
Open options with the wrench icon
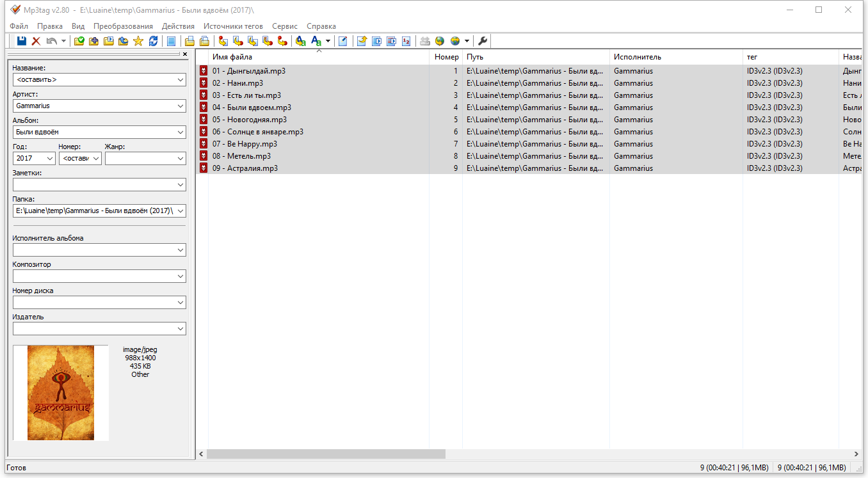pyautogui.click(x=483, y=41)
